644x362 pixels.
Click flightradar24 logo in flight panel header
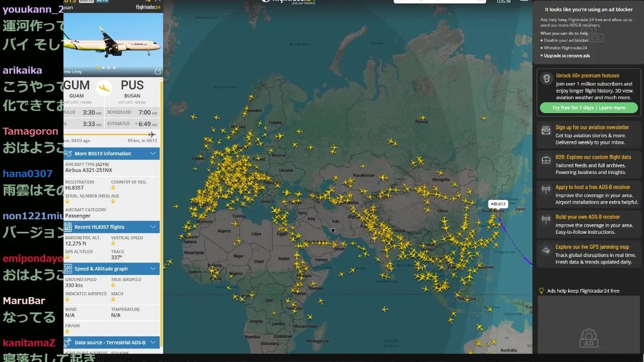pos(148,7)
